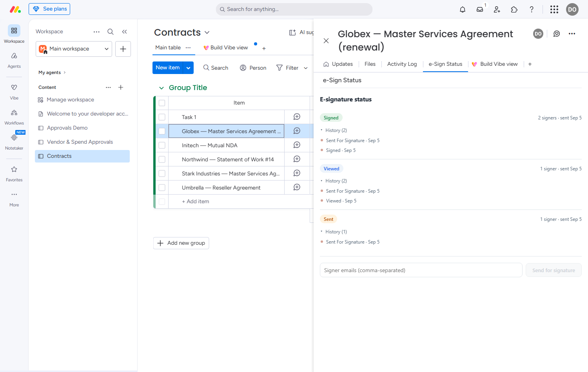Tick the select-all header checkbox
Image resolution: width=588 pixels, height=372 pixels.
click(x=162, y=103)
